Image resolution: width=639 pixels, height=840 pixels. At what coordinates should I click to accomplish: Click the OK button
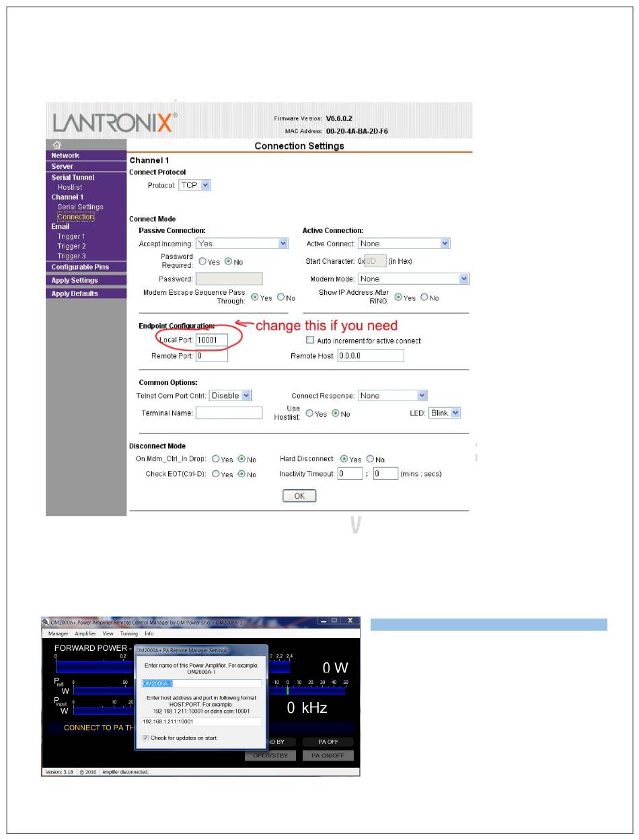(299, 496)
